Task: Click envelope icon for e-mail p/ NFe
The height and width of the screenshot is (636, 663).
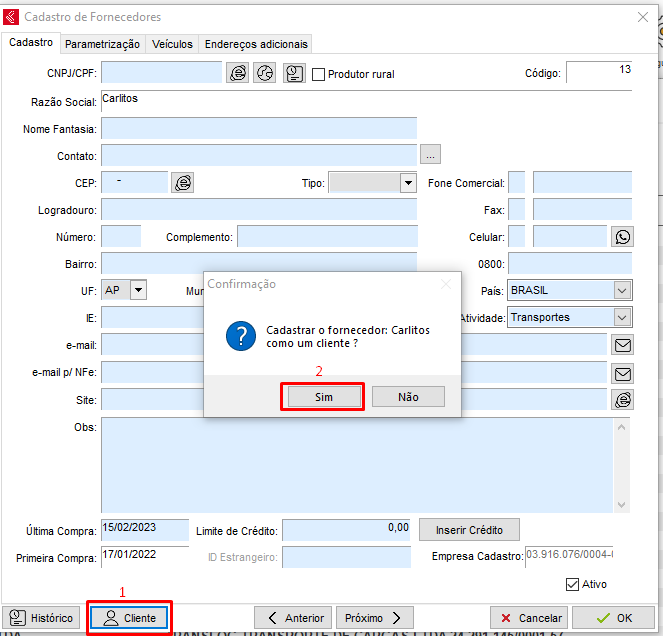Action: (x=622, y=373)
